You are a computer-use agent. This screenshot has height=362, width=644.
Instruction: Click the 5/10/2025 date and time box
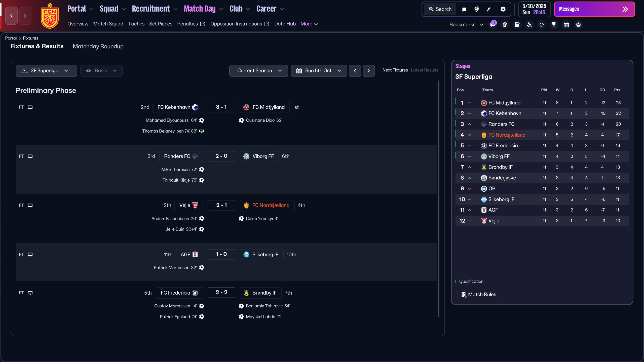tap(534, 9)
